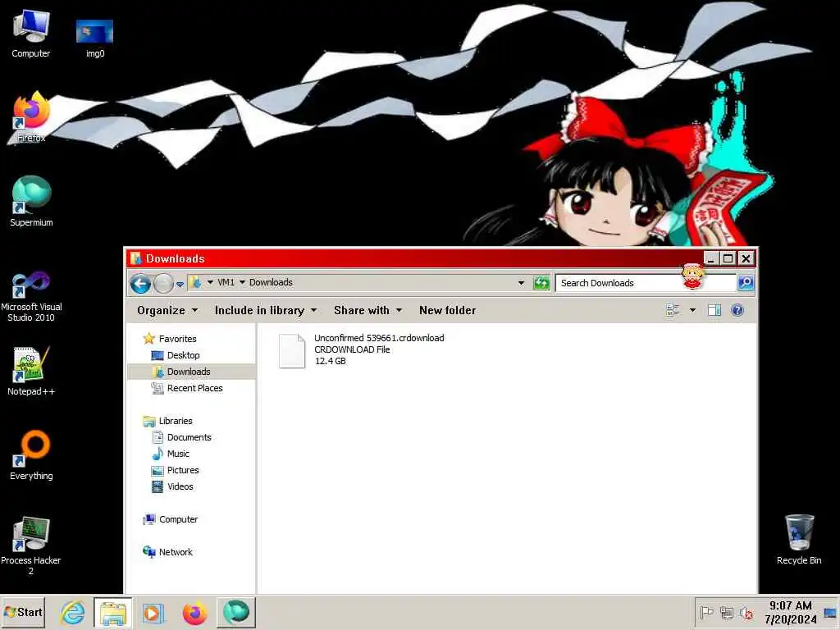
Task: Select the Microsoft Visual Studio 2010 shortcut
Action: point(31,297)
